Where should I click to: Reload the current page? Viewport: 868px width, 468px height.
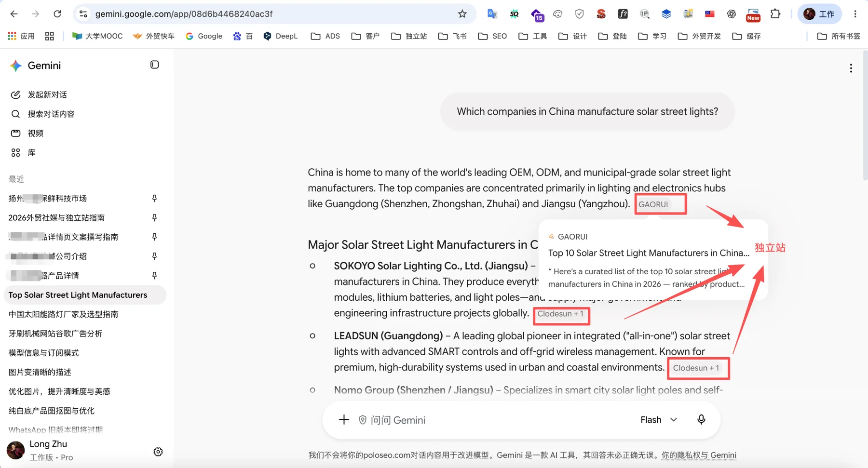[57, 14]
